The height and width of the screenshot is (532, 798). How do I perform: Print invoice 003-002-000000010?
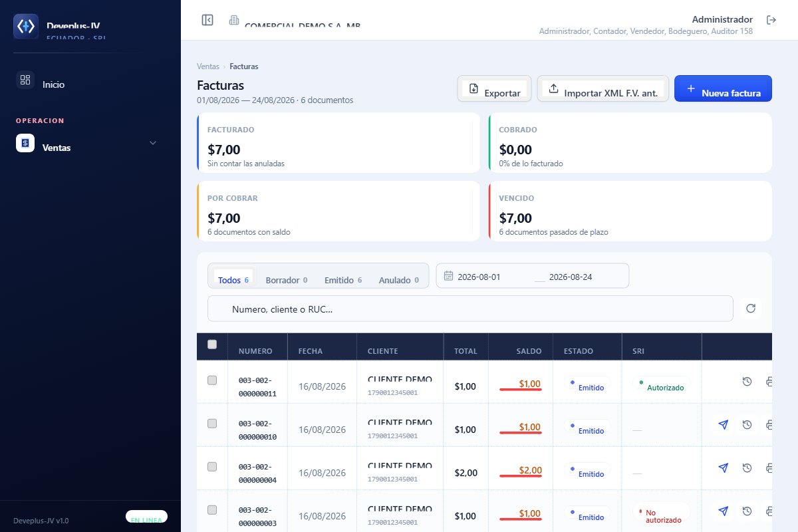[768, 424]
